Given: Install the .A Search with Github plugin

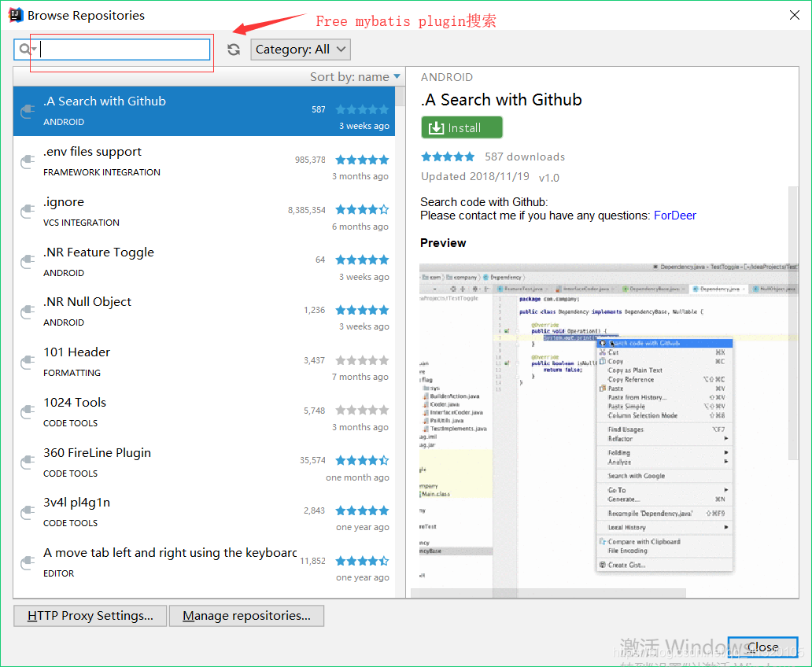Looking at the screenshot, I should (462, 127).
